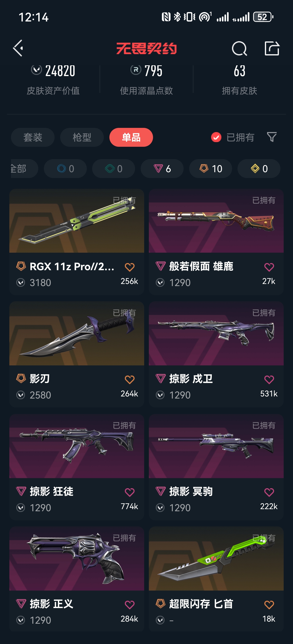Screen dimensions: 293x644
Task: Open the 掠影 正义 revolver thumbnail
Action: pyautogui.click(x=77, y=559)
